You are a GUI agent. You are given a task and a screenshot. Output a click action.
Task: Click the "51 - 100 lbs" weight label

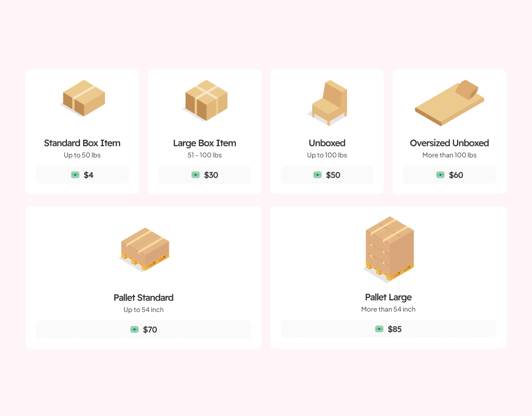point(205,155)
